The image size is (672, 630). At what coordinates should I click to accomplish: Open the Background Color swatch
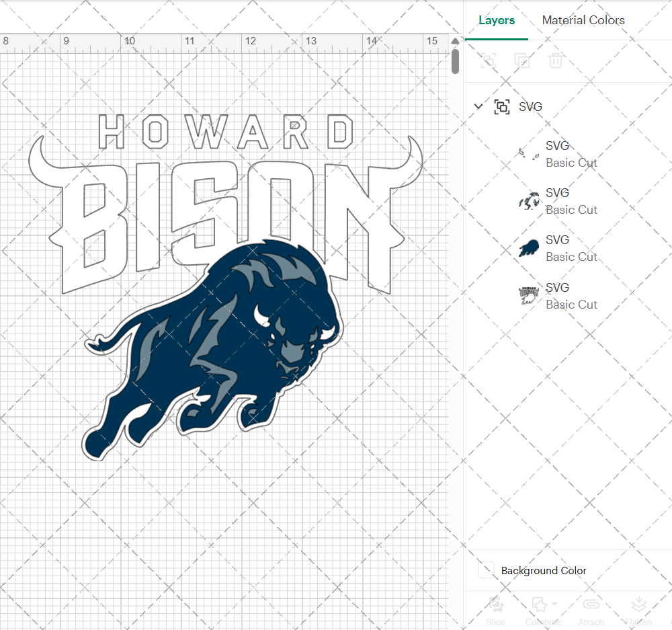point(486,570)
